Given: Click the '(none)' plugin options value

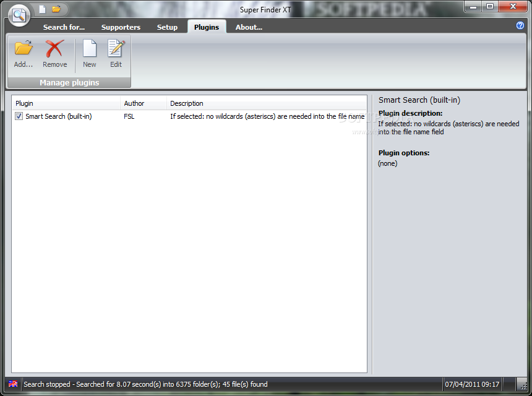Looking at the screenshot, I should [x=388, y=163].
